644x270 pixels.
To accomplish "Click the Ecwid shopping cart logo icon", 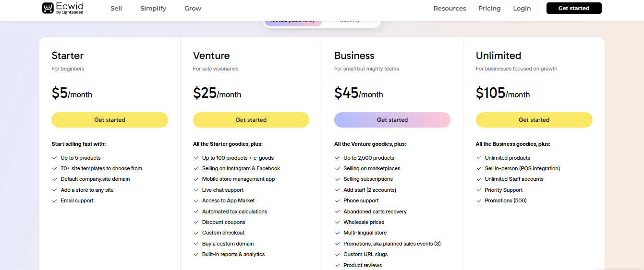I will (x=48, y=8).
